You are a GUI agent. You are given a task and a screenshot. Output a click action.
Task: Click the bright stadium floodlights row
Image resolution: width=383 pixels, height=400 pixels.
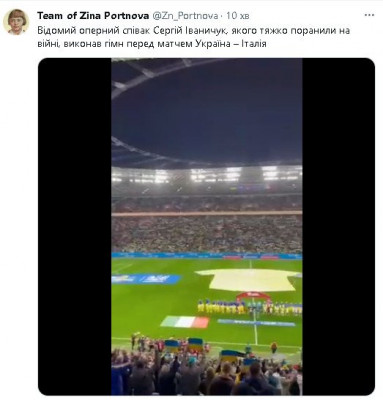[207, 174]
